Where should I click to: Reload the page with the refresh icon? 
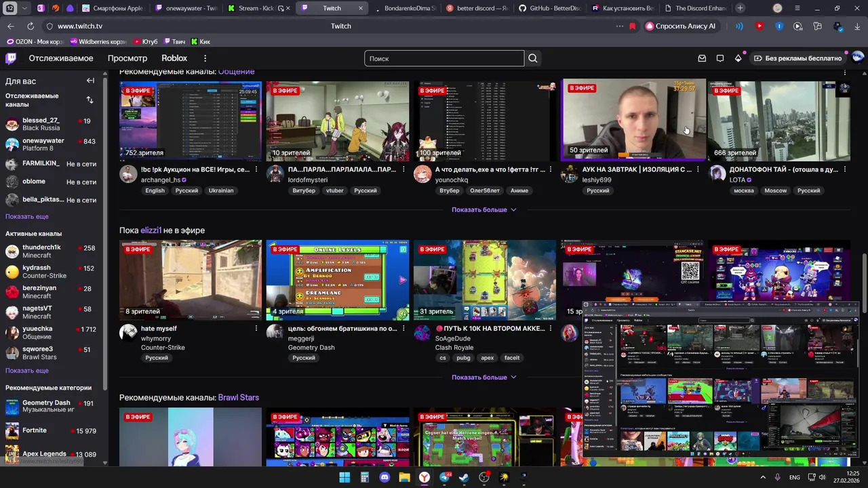click(x=31, y=26)
